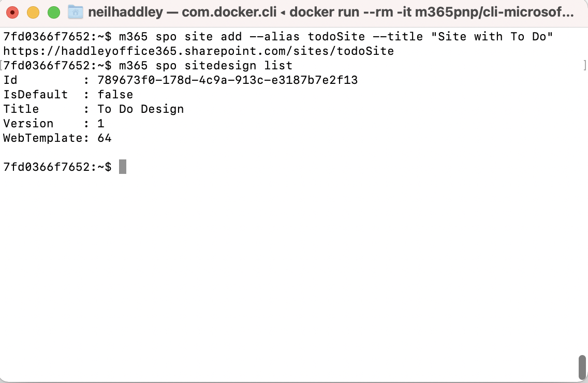This screenshot has width=588, height=383.
Task: Click the IsDefault "false" value
Action: click(115, 95)
